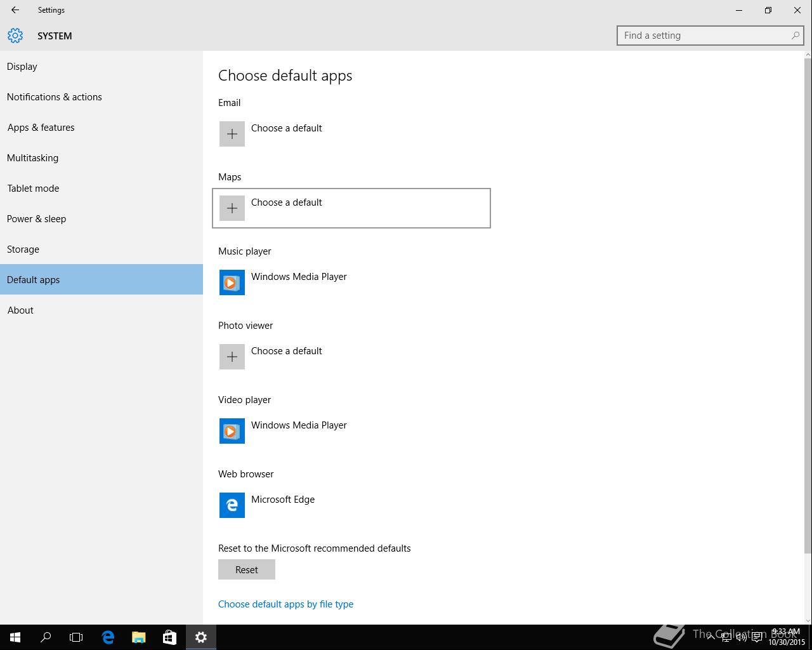Open the About page

[x=101, y=310]
